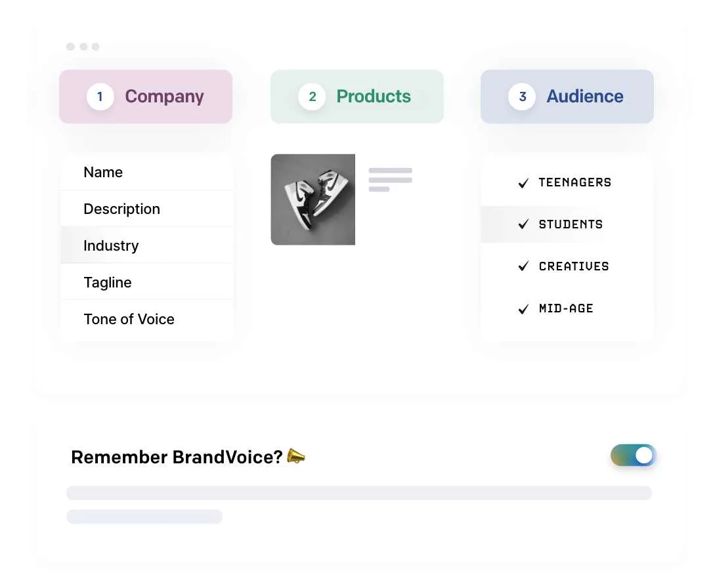Click the number 2 step circle

(312, 96)
